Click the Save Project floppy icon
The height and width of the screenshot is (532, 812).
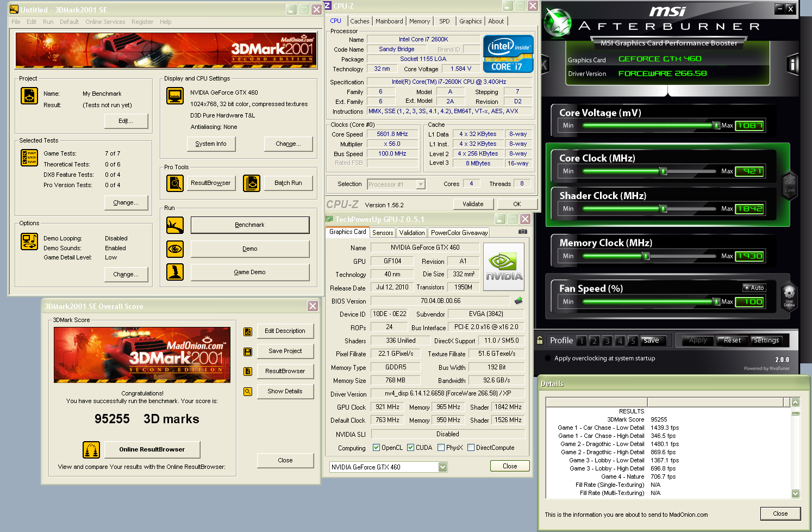click(248, 351)
